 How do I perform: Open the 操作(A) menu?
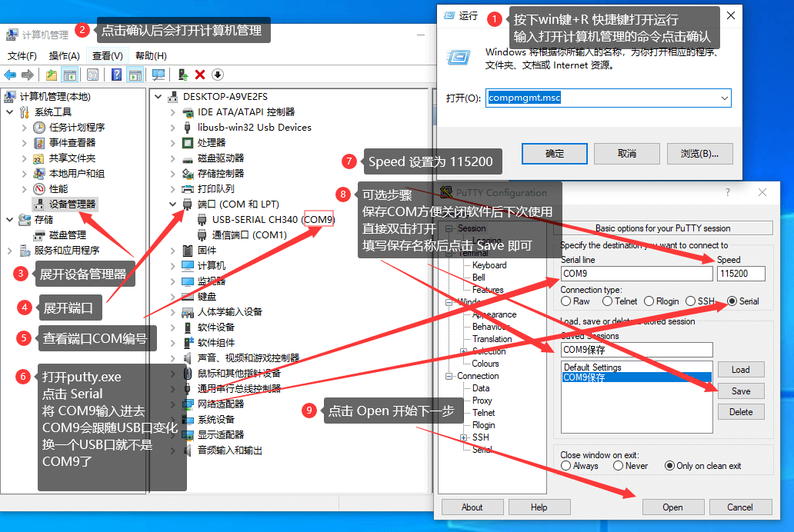point(65,55)
